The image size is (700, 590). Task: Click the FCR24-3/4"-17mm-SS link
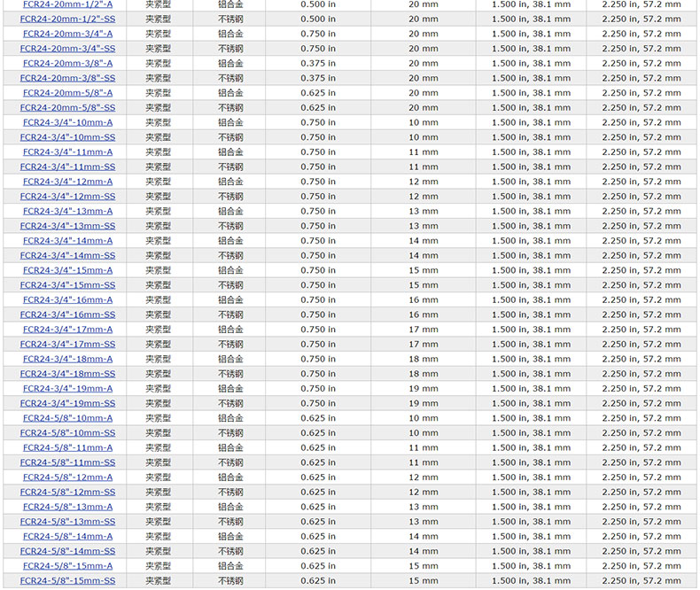67,344
